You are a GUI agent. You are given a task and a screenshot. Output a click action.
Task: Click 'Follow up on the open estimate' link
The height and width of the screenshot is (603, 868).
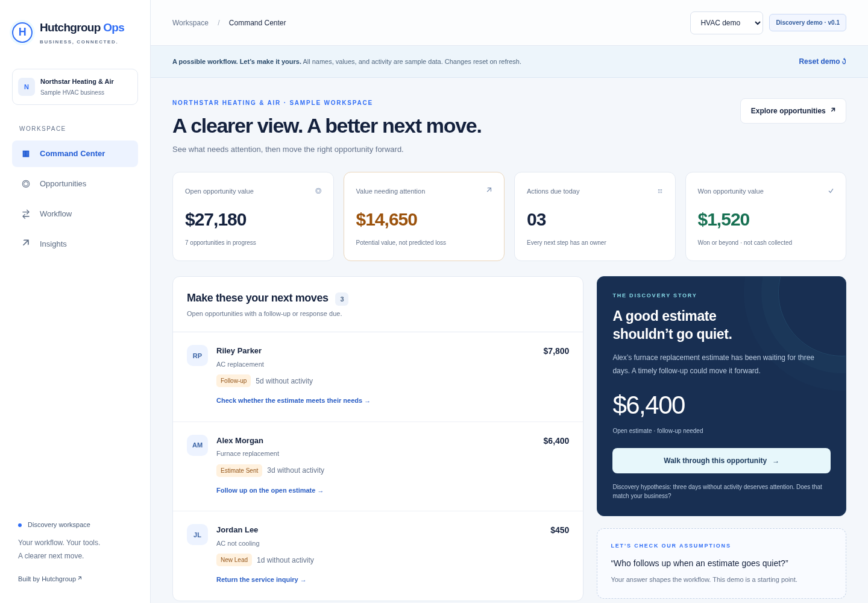point(269,490)
